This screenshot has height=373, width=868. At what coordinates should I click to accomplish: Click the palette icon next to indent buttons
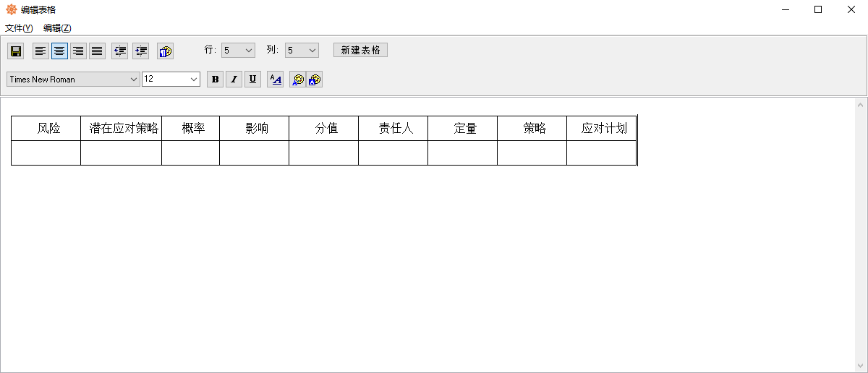pyautogui.click(x=165, y=51)
